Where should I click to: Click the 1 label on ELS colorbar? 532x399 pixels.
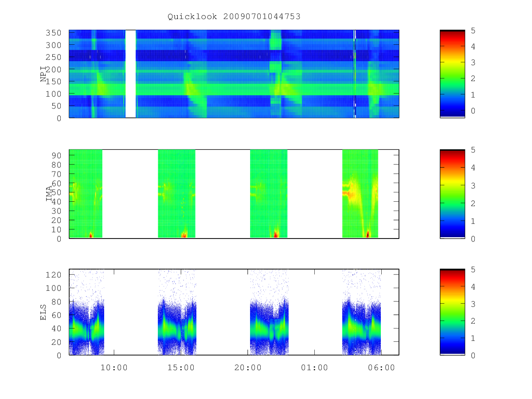pyautogui.click(x=473, y=338)
